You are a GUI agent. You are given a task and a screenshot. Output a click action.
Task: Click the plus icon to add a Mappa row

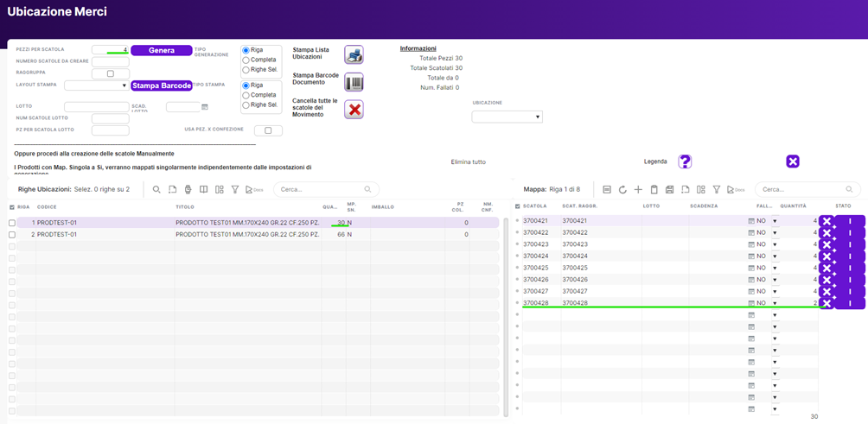[x=638, y=190]
